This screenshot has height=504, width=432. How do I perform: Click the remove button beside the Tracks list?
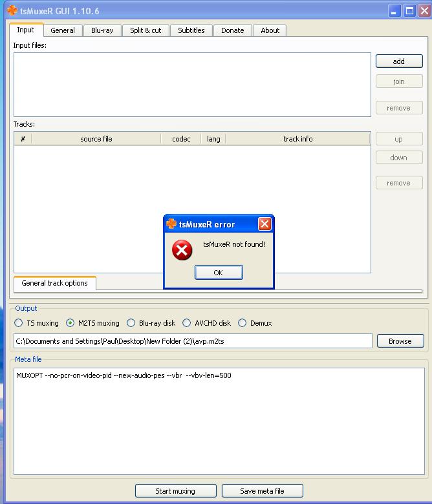399,183
